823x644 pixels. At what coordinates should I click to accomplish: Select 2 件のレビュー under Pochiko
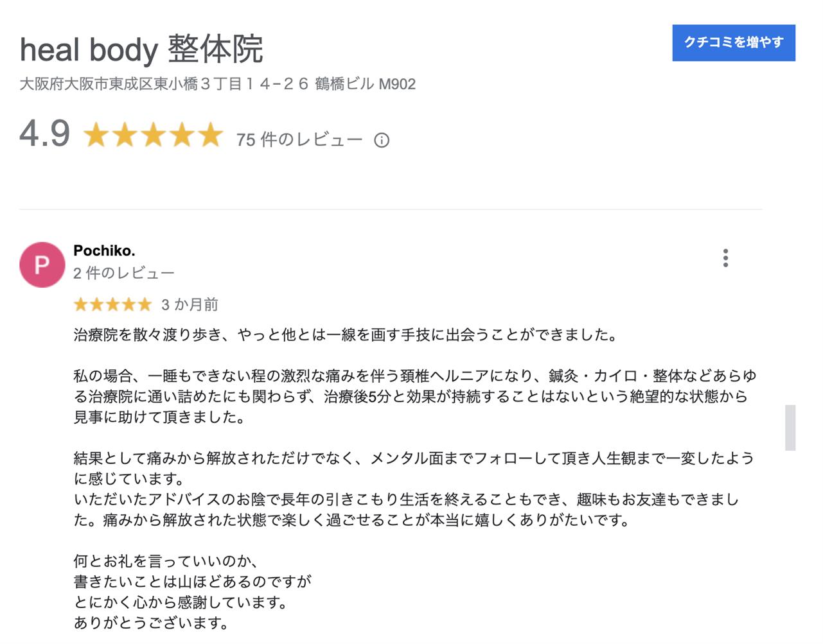(123, 274)
